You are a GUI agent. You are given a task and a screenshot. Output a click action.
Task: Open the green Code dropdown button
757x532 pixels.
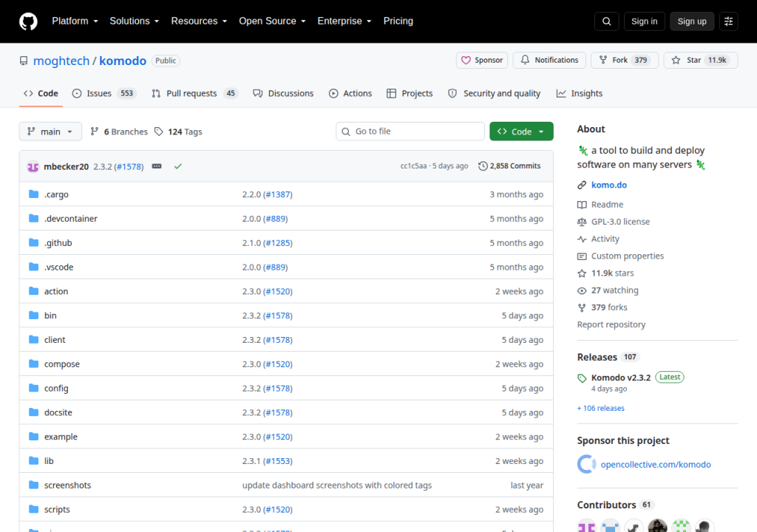point(521,132)
